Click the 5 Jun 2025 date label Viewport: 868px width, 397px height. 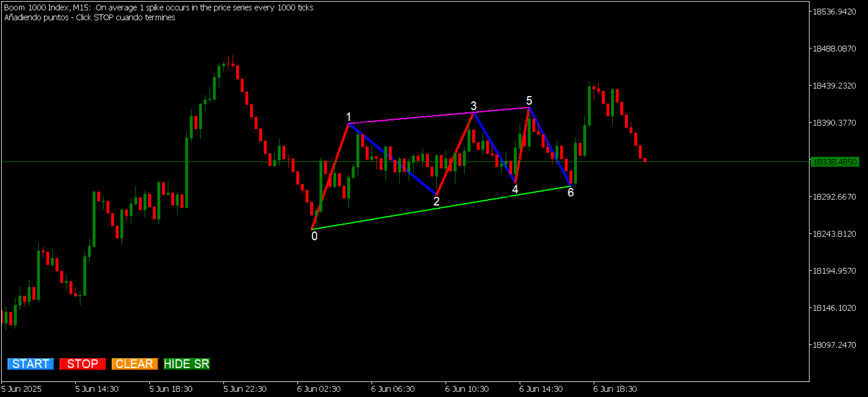[22, 389]
